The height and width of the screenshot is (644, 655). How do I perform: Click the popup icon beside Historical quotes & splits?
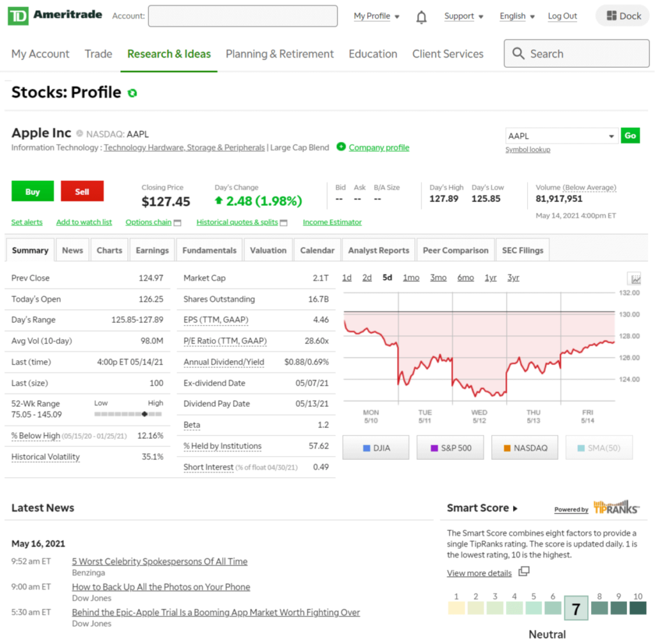[283, 223]
